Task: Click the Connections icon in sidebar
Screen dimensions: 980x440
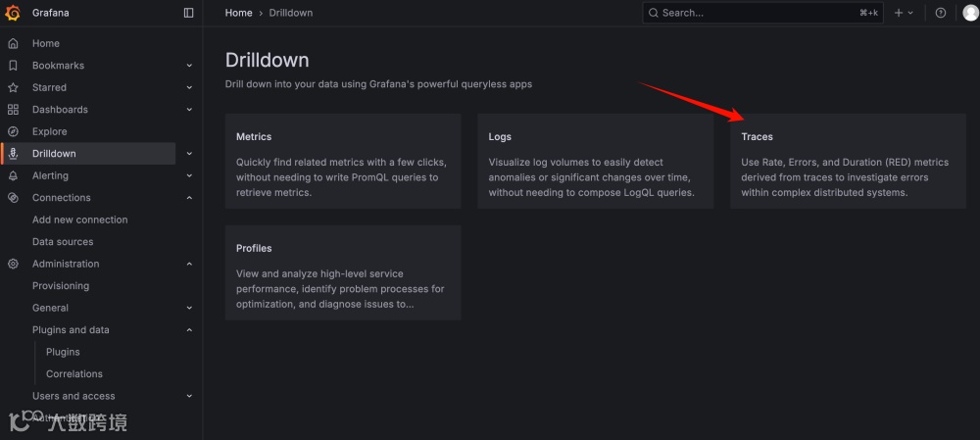Action: tap(13, 198)
